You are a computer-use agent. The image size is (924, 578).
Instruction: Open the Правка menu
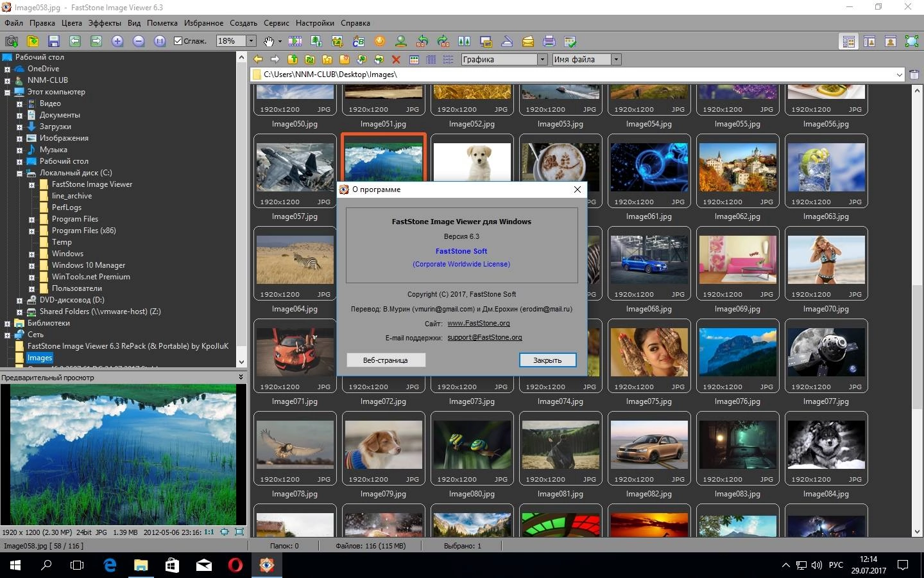pos(42,22)
